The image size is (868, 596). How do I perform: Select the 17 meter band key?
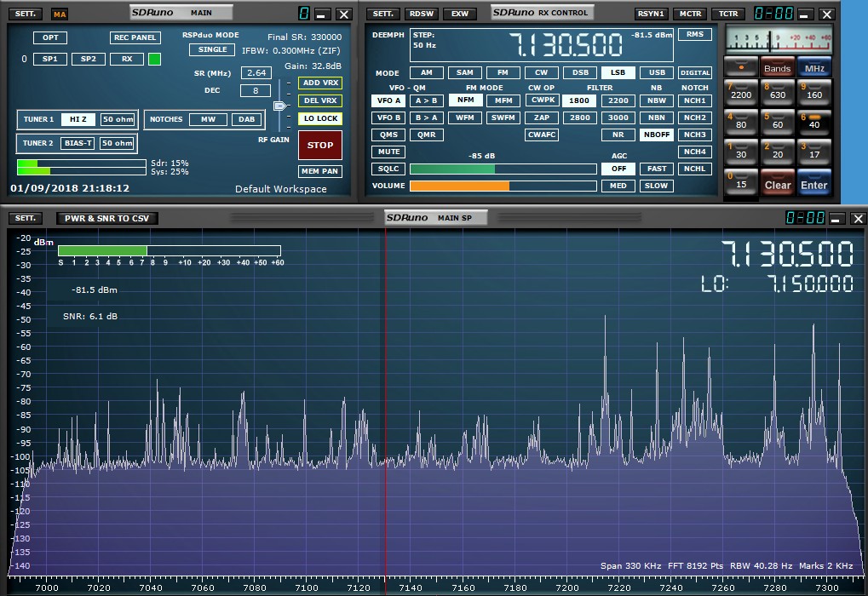(x=813, y=152)
